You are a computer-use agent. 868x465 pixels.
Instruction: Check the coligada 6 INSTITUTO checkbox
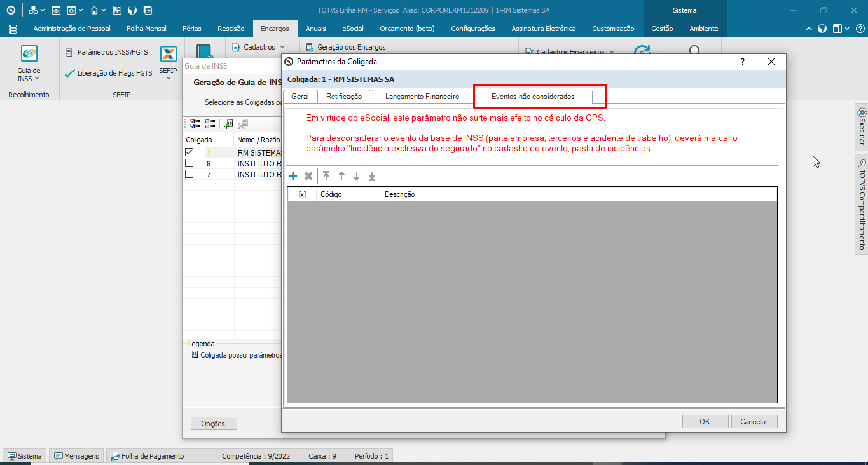click(189, 163)
